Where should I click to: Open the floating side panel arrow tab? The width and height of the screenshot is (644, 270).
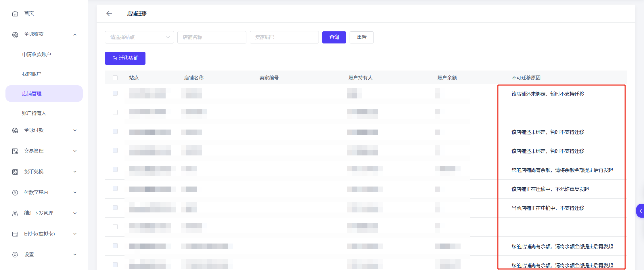pyautogui.click(x=640, y=211)
